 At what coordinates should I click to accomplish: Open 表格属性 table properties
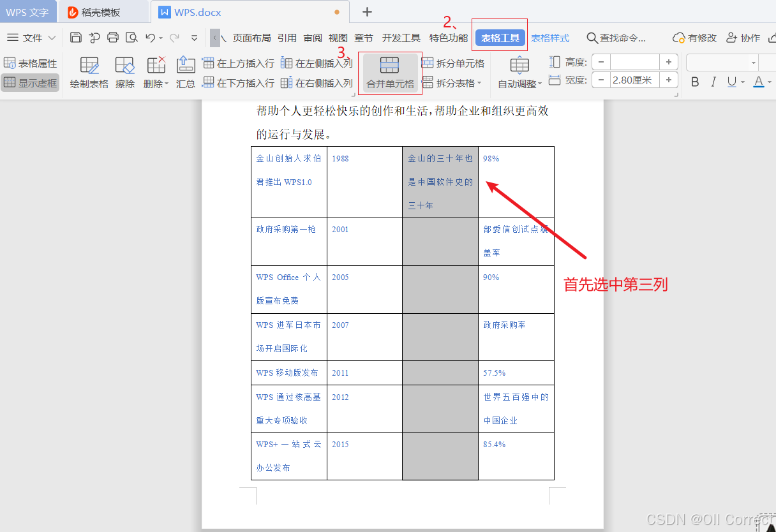point(30,63)
